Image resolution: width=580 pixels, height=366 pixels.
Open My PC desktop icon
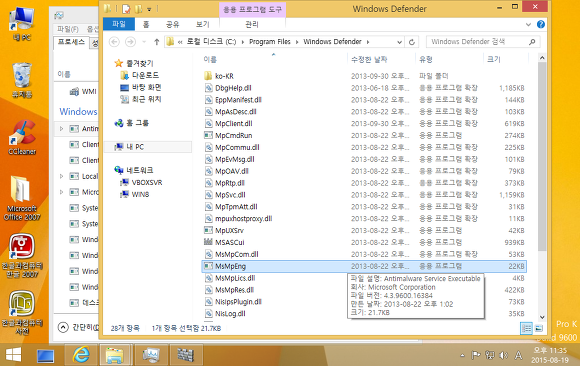[22, 24]
